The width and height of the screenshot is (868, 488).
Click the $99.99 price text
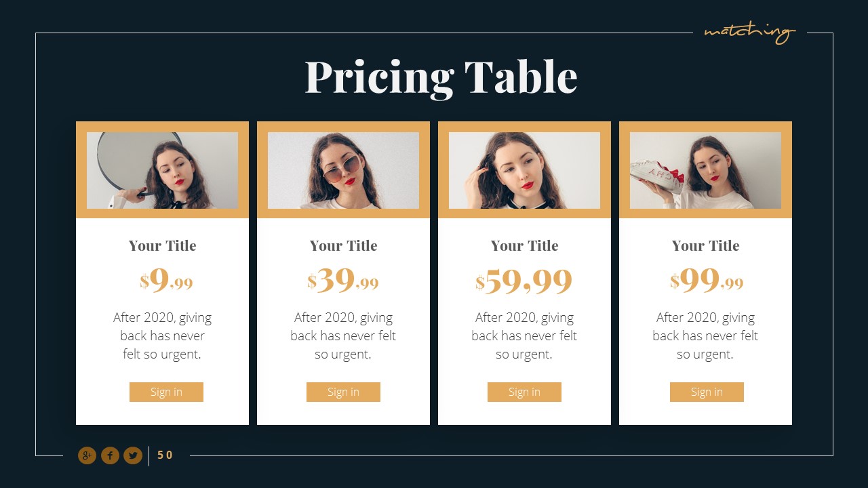pos(707,280)
